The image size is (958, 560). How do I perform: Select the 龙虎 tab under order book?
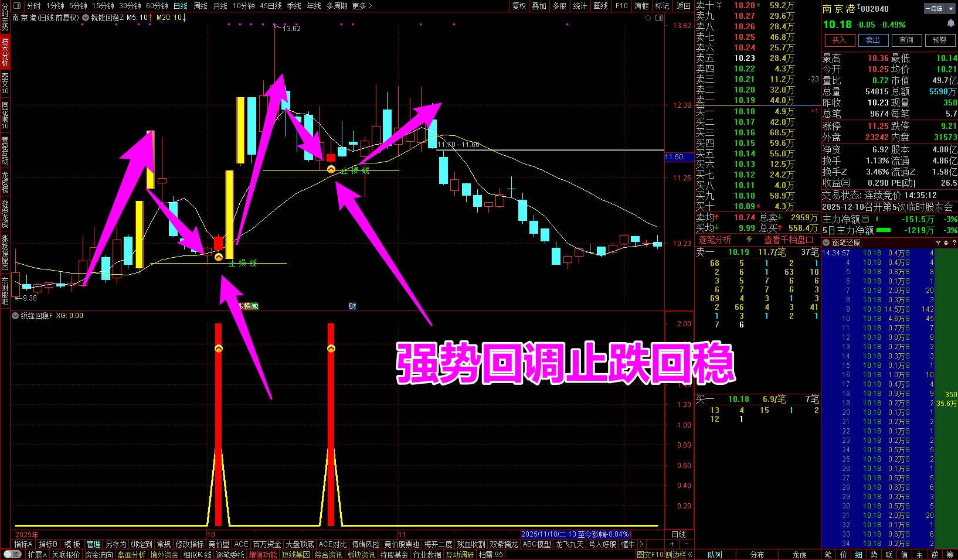point(799,555)
